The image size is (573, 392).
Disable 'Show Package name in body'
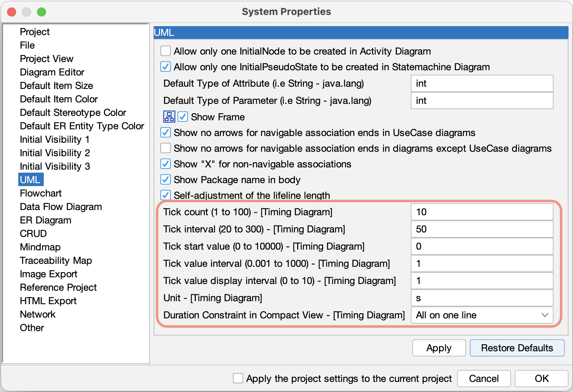click(x=165, y=179)
